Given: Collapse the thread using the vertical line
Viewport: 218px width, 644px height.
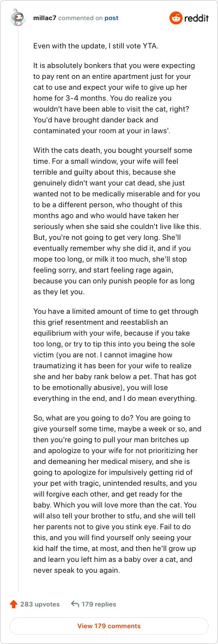Looking at the screenshot, I should click(18, 308).
